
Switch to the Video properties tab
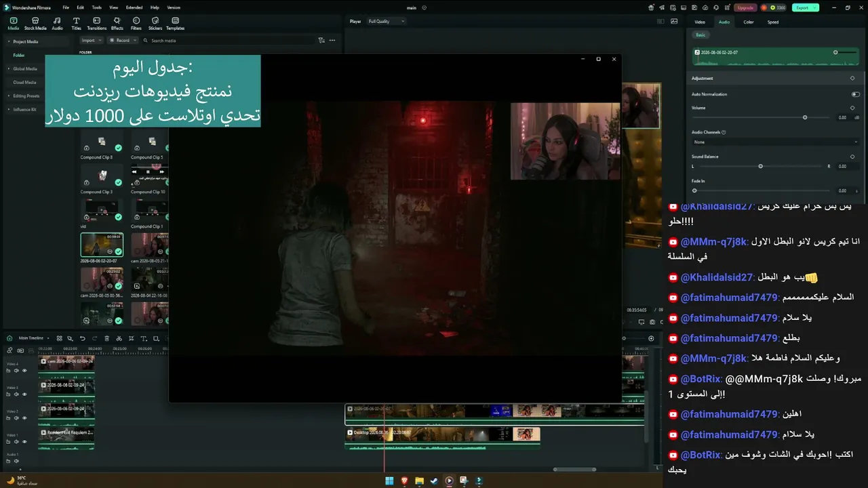tap(700, 22)
